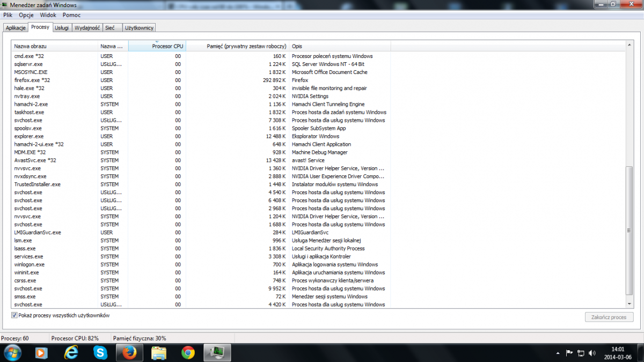The width and height of the screenshot is (644, 362).
Task: Open the Opcje menu
Action: pyautogui.click(x=26, y=15)
